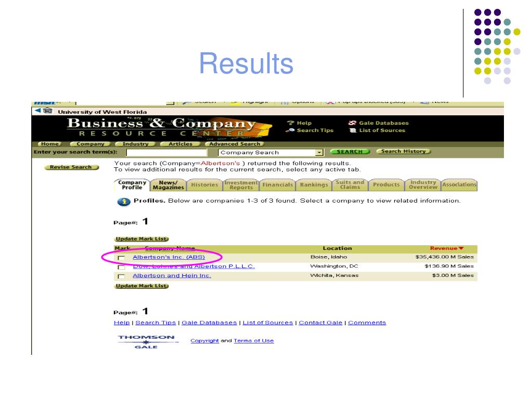The width and height of the screenshot is (532, 399).
Task: Click the $136.90 M Sales value
Action: [x=449, y=266]
